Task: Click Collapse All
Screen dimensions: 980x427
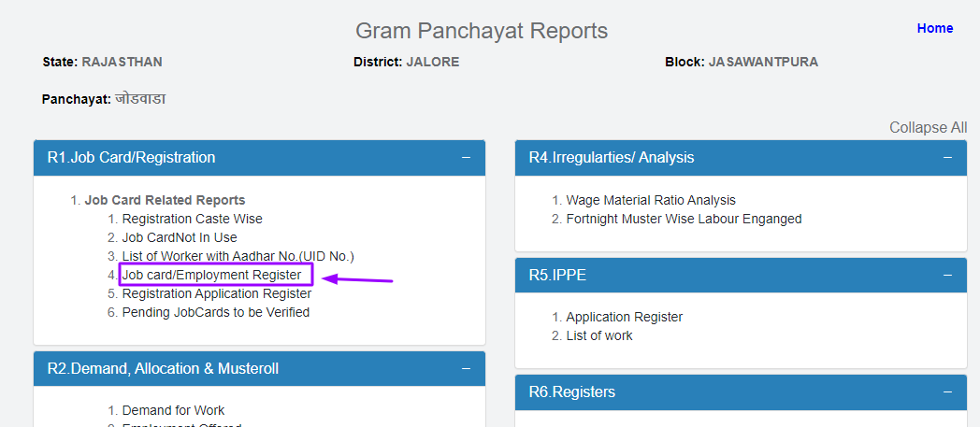Action: click(929, 127)
